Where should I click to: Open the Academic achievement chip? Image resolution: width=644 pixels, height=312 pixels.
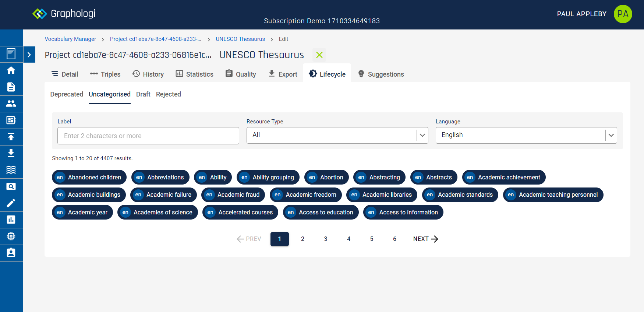click(x=504, y=177)
